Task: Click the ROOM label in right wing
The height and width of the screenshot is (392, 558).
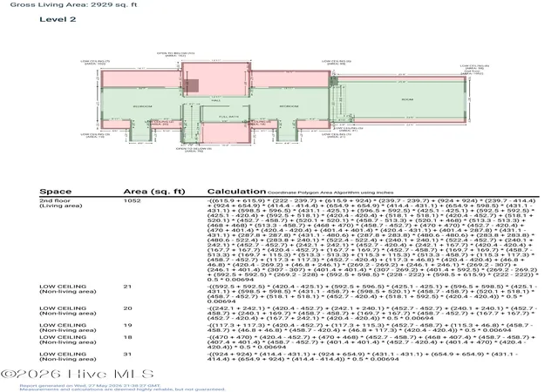Action: (407, 99)
